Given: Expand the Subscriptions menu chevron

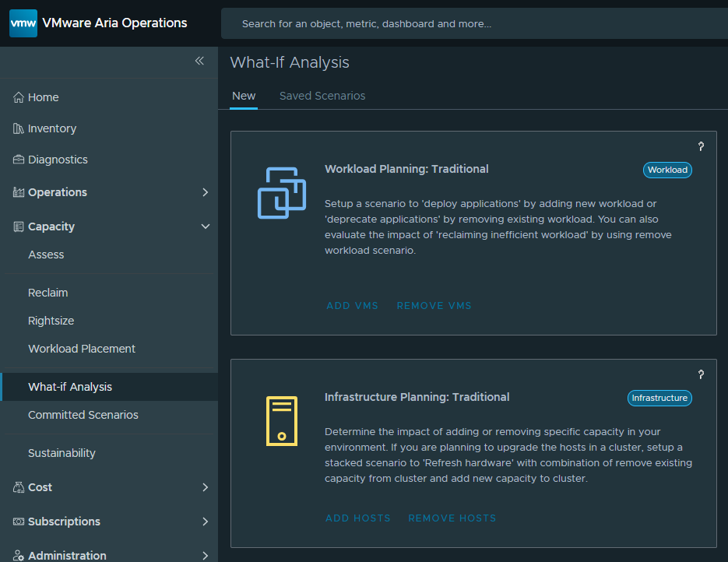Looking at the screenshot, I should click(206, 522).
